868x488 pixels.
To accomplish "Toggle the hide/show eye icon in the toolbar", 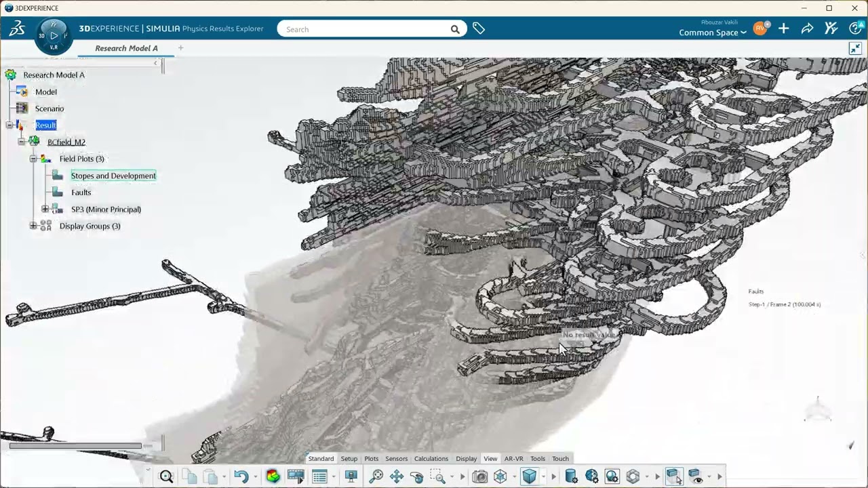I will pyautogui.click(x=696, y=477).
